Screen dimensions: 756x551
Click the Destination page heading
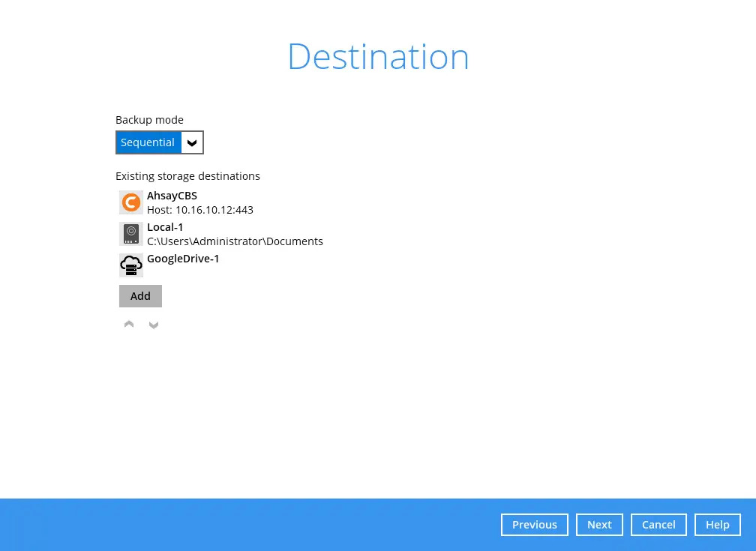coord(378,57)
